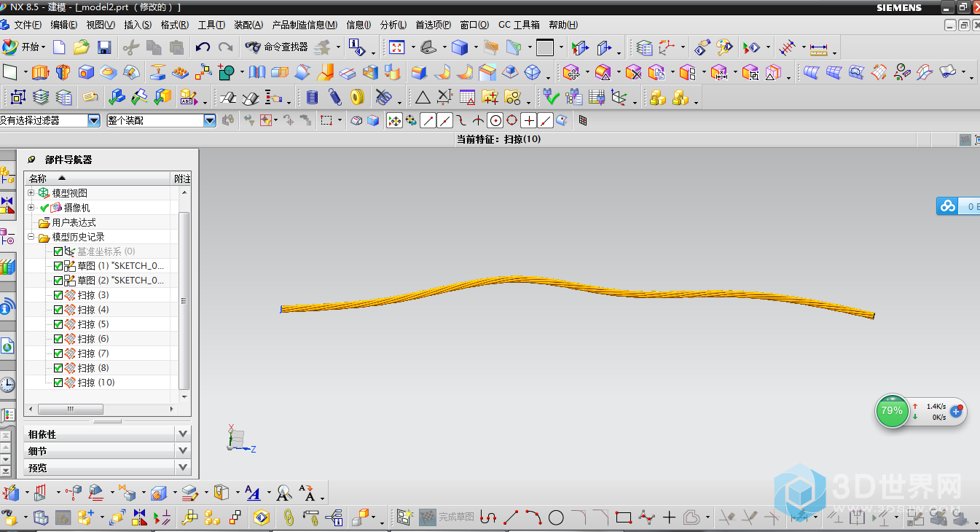Viewport: 980px width, 532px height.
Task: Open the selection filter dropdown 没有选择过滤器
Action: tap(94, 120)
